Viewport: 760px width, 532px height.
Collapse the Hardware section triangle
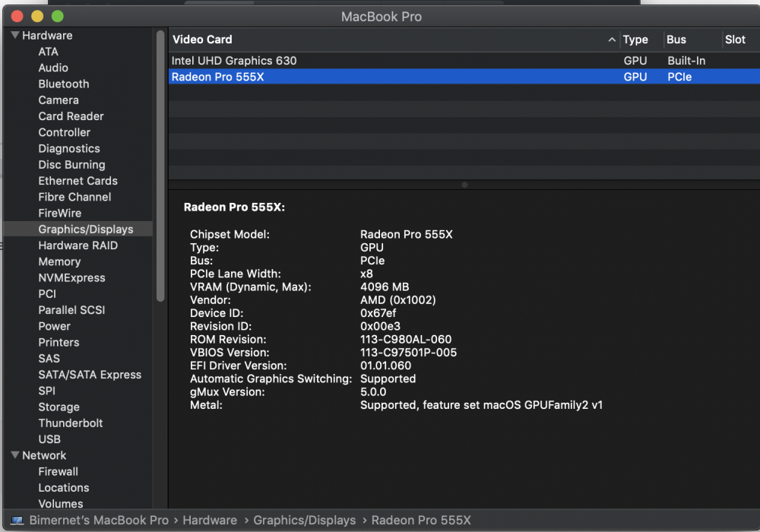[x=15, y=35]
